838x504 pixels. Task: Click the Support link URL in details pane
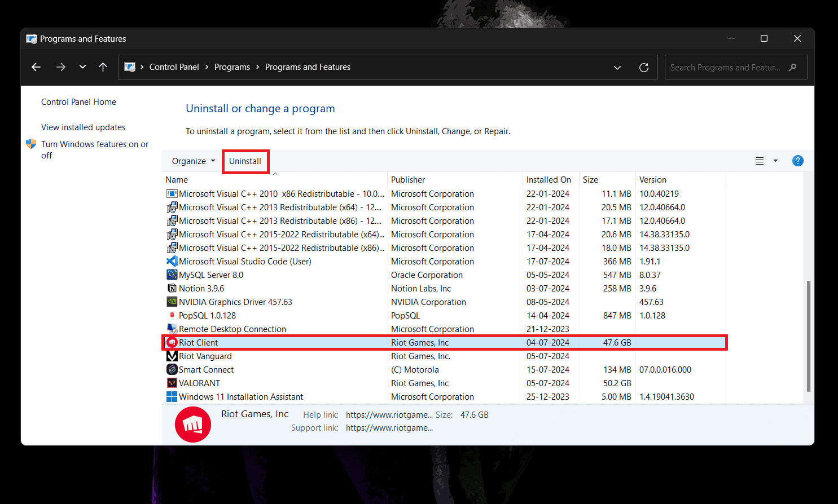click(x=389, y=428)
